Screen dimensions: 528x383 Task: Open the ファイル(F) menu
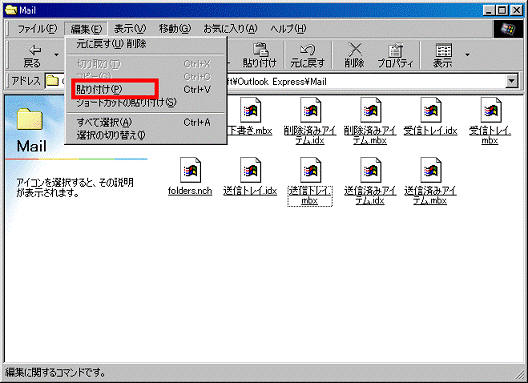[x=37, y=29]
